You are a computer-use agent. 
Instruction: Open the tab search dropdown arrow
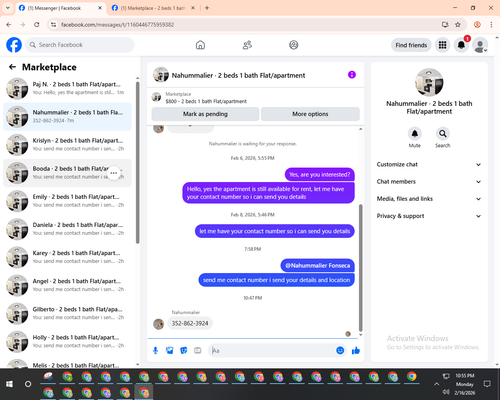point(8,8)
